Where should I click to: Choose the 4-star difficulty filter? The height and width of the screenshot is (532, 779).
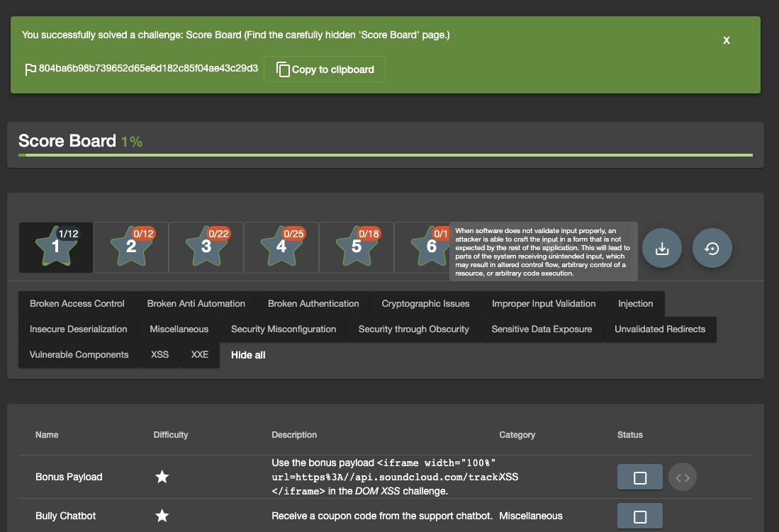(281, 247)
